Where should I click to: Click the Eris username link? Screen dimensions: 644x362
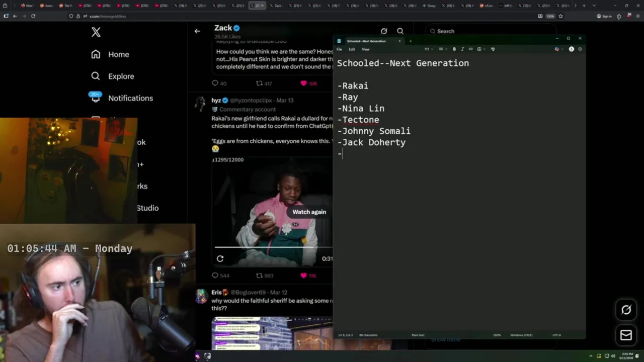coord(216,293)
